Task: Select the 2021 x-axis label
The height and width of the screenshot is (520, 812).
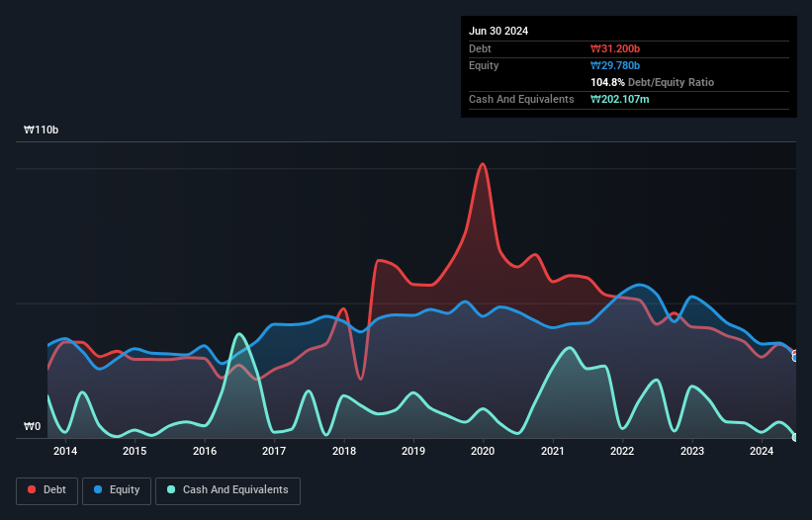Action: (x=553, y=451)
